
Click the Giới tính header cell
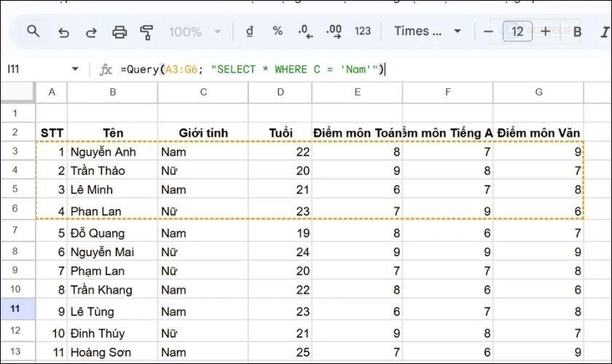(203, 132)
